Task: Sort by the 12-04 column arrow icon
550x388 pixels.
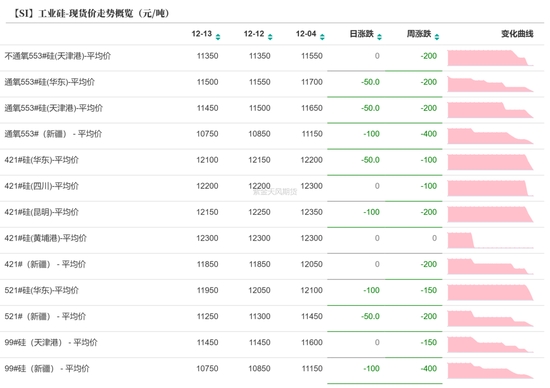Action: click(322, 37)
